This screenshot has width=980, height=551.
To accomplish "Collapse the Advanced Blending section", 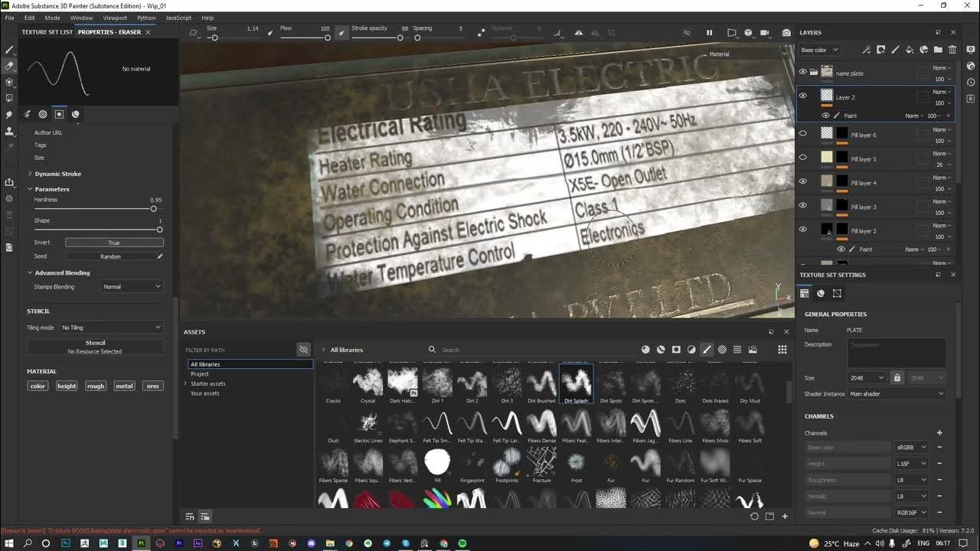I will tap(30, 272).
